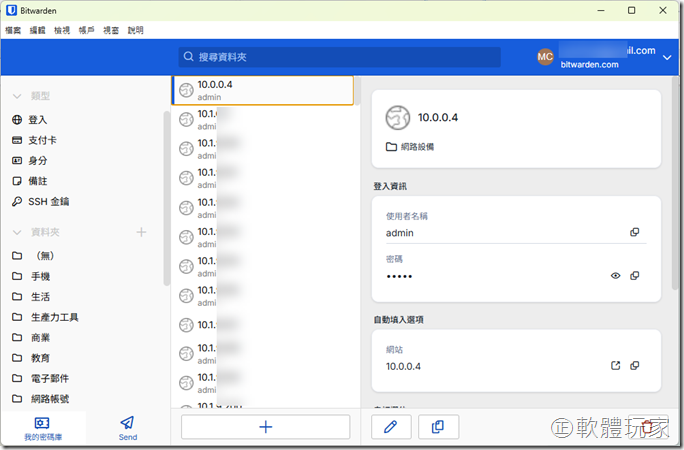684x450 pixels.
Task: Filter by SSH 金鑰 type
Action: click(49, 201)
